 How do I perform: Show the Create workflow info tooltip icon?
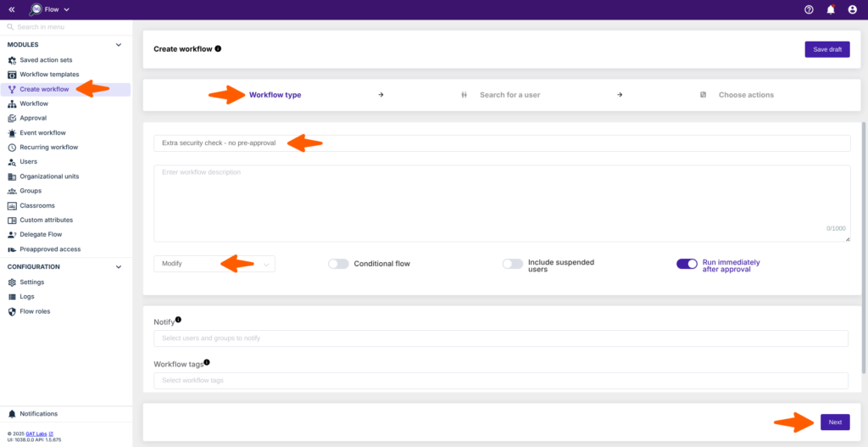coord(218,48)
